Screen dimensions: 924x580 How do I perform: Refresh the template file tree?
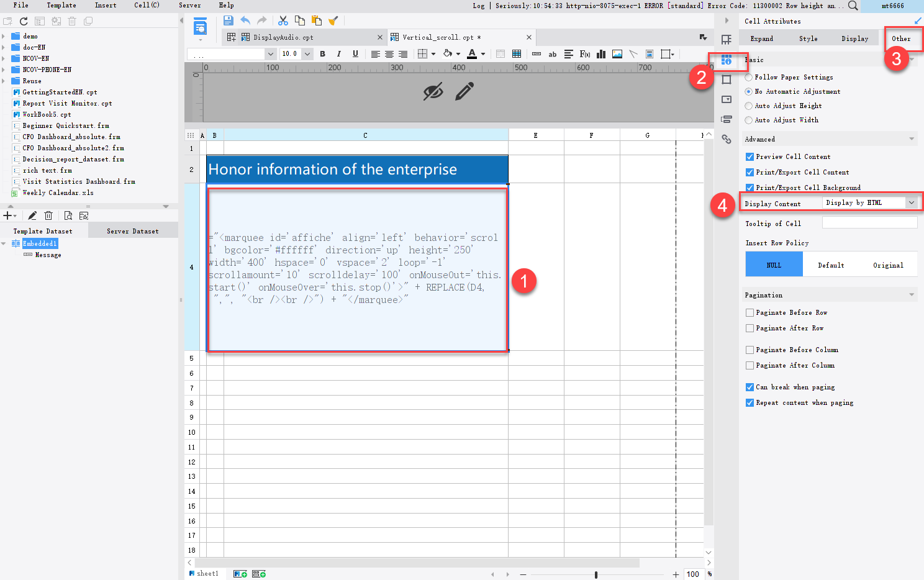(x=24, y=21)
